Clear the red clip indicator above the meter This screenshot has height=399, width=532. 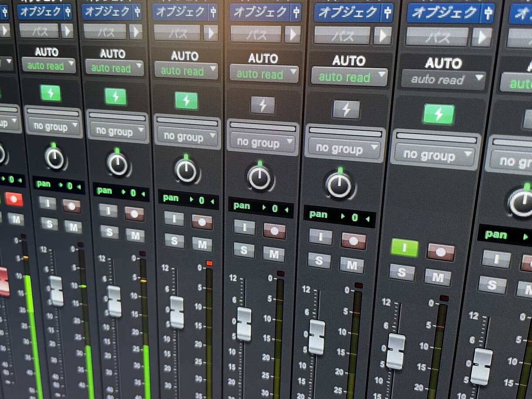tap(209, 263)
